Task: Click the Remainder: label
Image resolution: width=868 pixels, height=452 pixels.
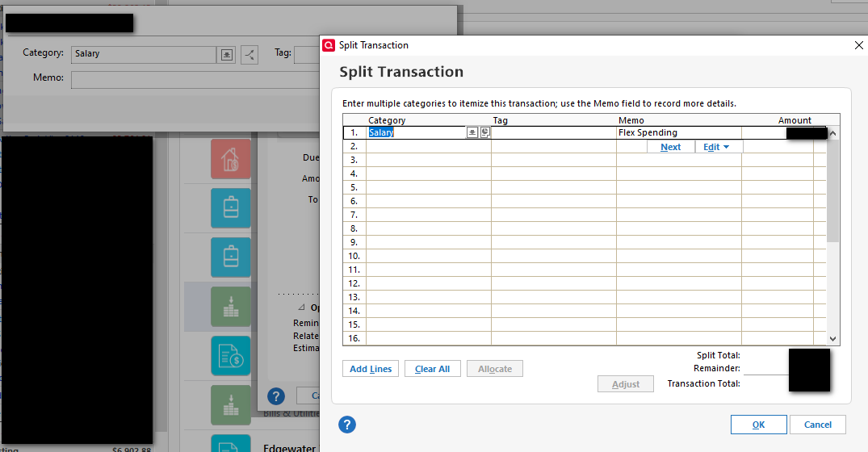Action: (717, 368)
